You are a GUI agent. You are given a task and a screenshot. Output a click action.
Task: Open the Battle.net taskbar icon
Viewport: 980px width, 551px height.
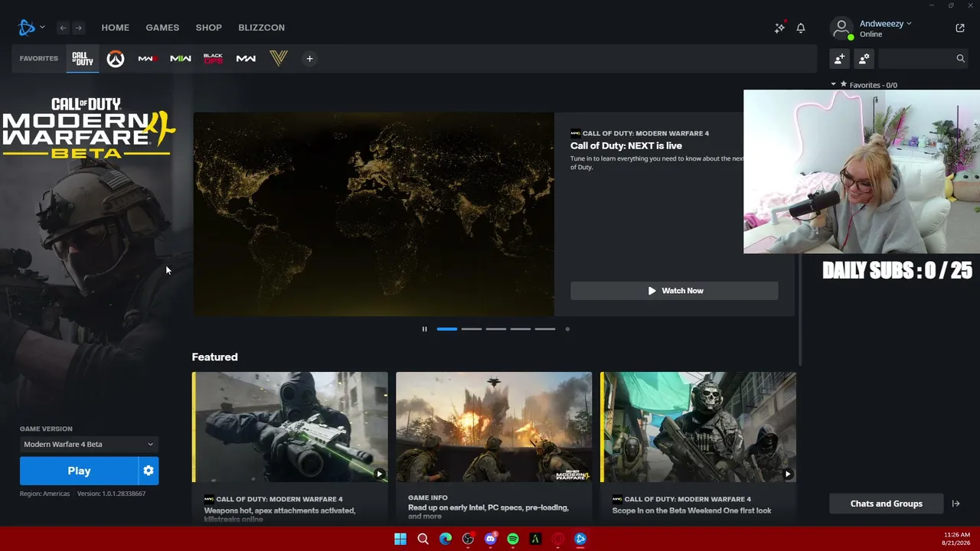(x=580, y=539)
